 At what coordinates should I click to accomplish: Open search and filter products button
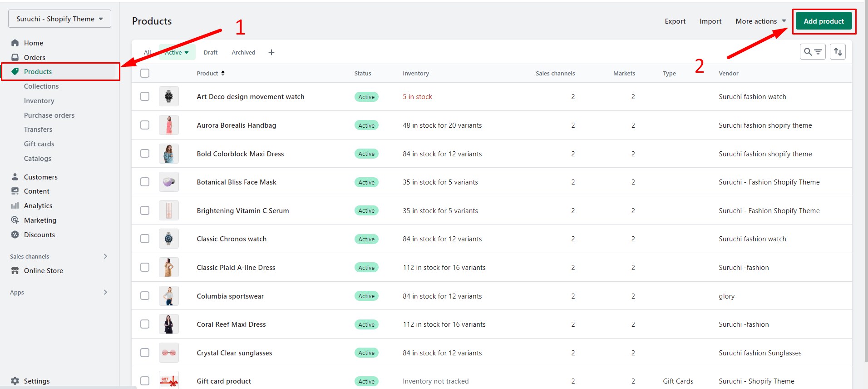813,52
